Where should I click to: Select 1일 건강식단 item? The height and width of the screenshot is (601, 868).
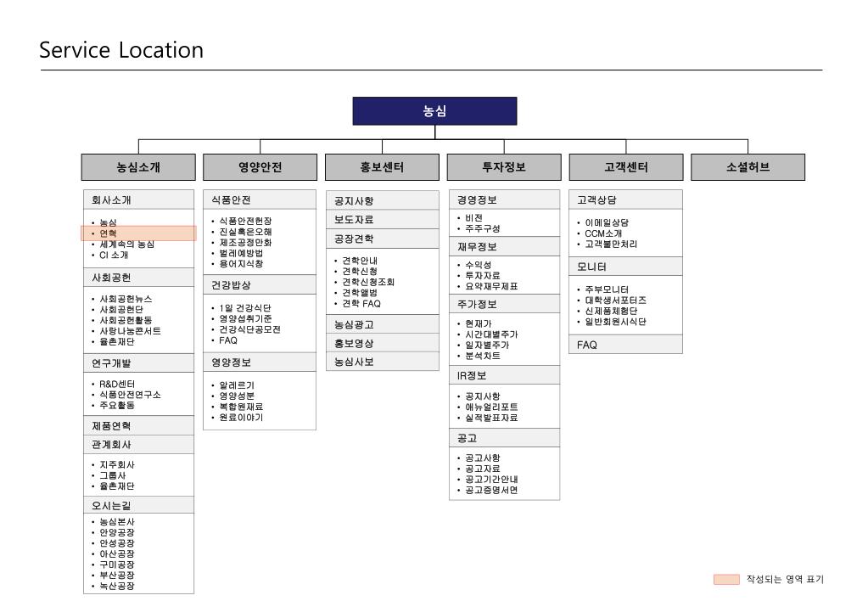(244, 308)
